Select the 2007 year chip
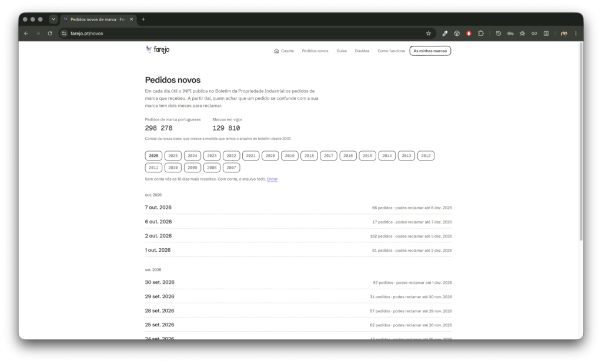This screenshot has width=602, height=364. tap(231, 168)
